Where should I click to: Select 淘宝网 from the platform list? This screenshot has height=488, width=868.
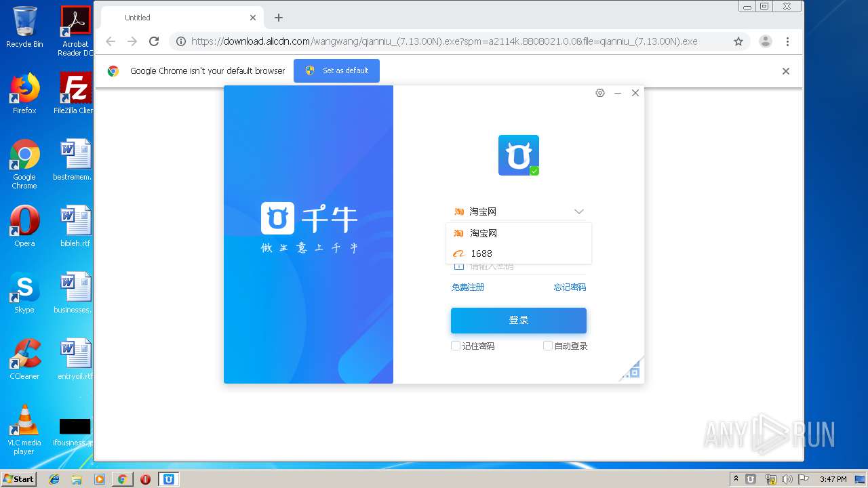click(519, 233)
